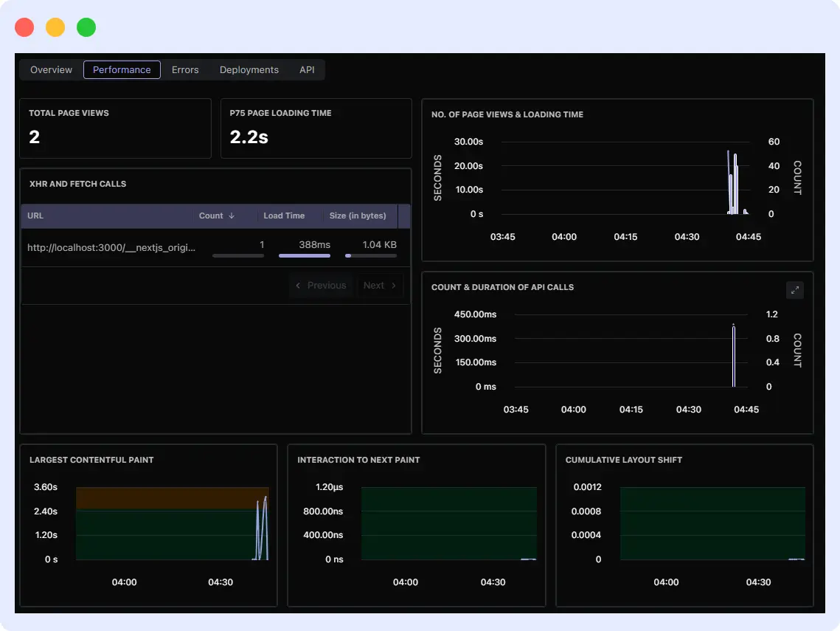Select the API tab
Viewport: 840px width, 631px height.
[307, 69]
